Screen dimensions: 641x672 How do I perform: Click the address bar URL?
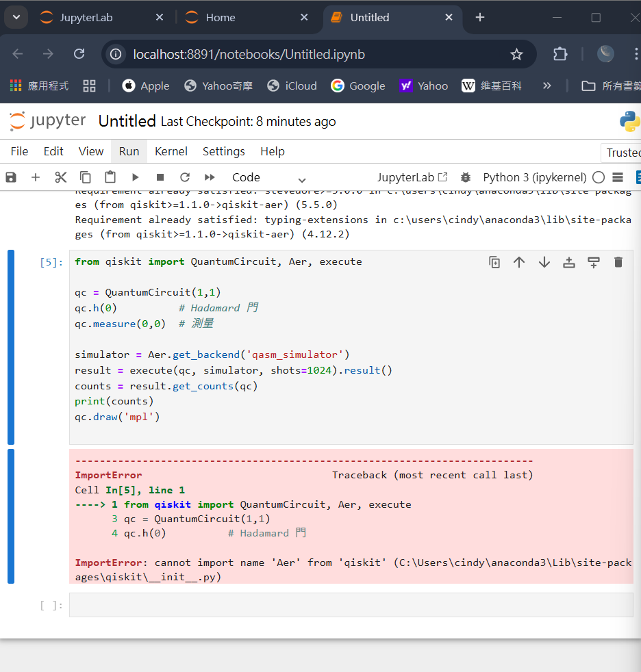tap(249, 55)
